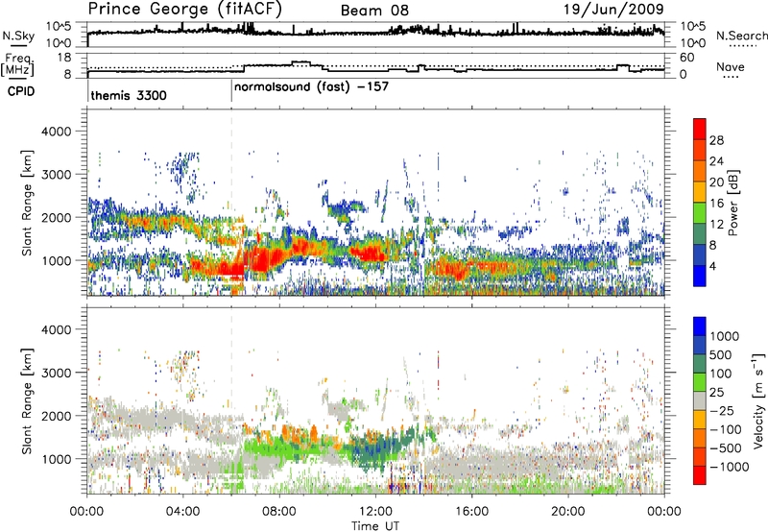
Task: Click the "themis 3300" CPID entry
Action: pyautogui.click(x=129, y=95)
